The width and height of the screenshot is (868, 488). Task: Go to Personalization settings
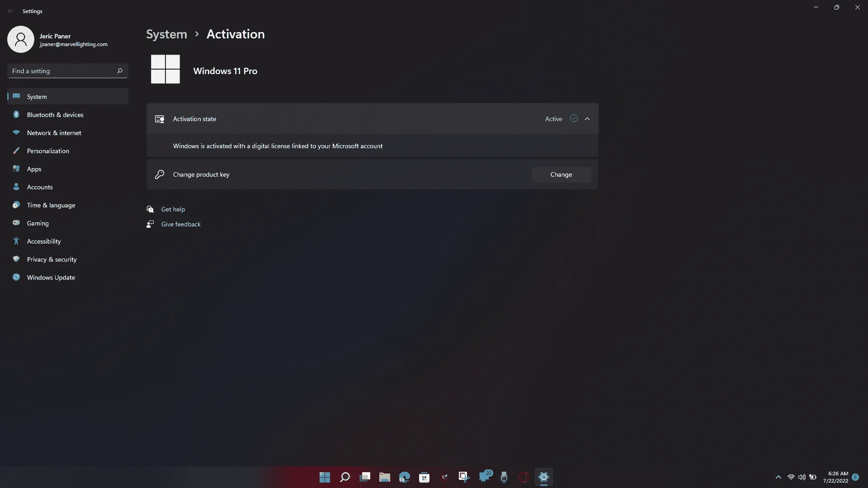pyautogui.click(x=68, y=151)
